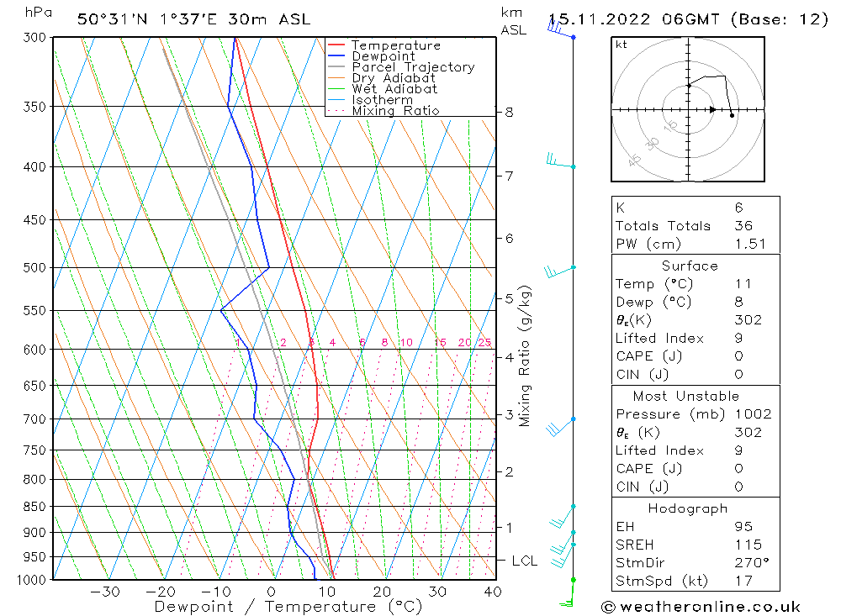
Task: Click the wind barb at 300 hPa
Action: pyautogui.click(x=560, y=29)
